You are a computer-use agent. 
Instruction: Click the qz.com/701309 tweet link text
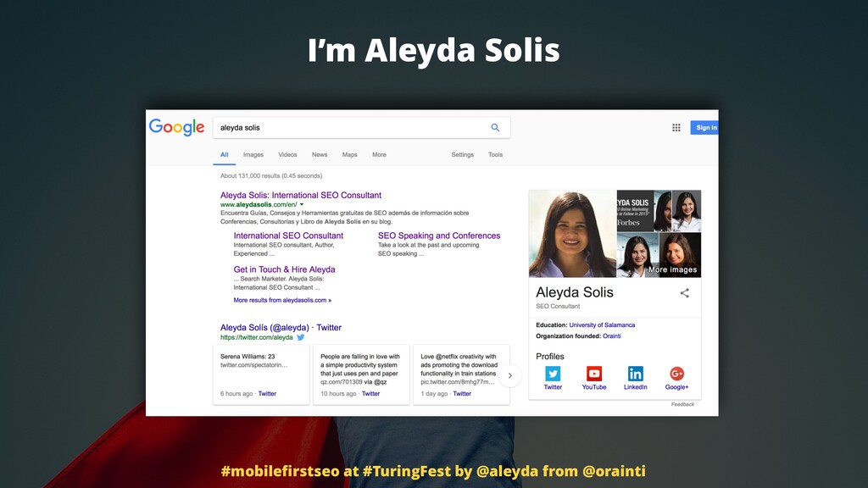341,382
